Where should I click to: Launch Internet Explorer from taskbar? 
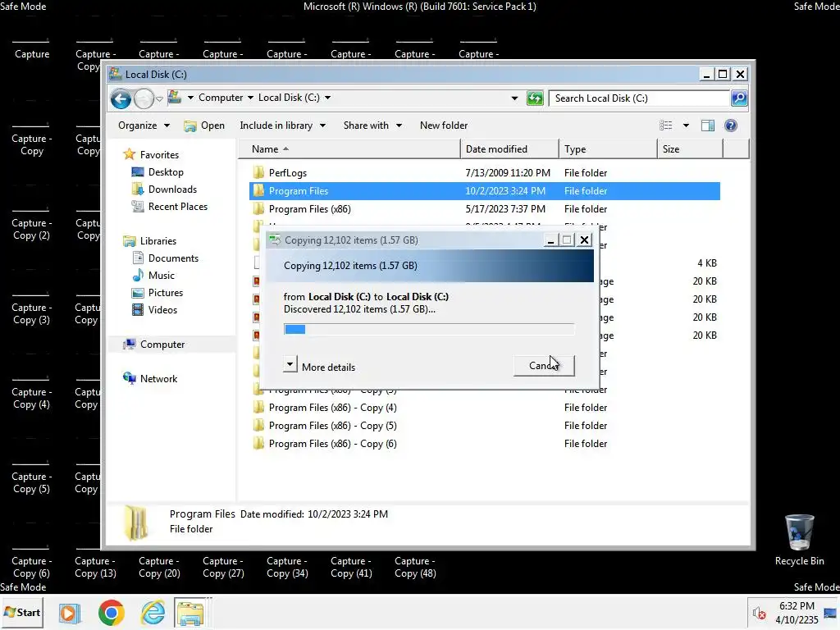click(x=153, y=612)
